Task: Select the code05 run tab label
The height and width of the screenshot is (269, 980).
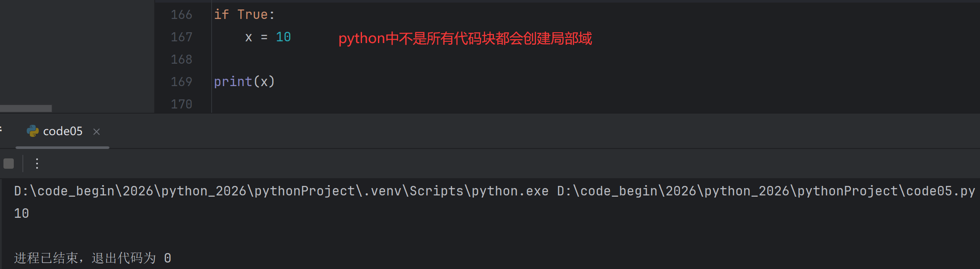Action: [x=63, y=131]
